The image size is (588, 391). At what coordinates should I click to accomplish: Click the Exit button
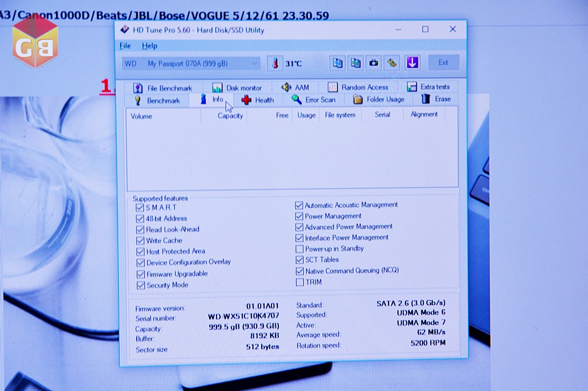pyautogui.click(x=443, y=62)
